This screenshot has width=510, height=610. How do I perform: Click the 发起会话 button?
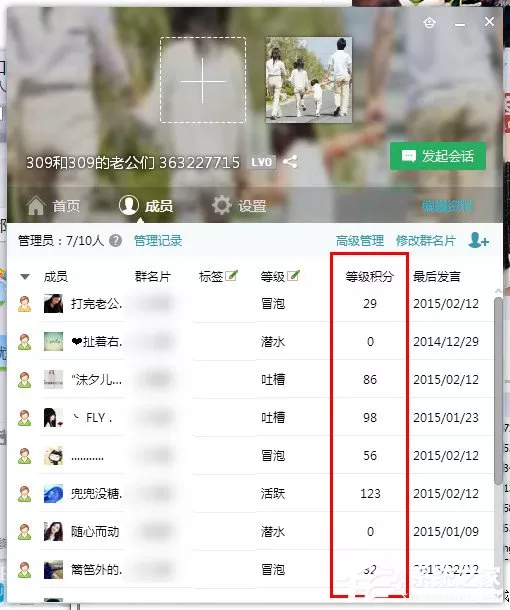[438, 156]
